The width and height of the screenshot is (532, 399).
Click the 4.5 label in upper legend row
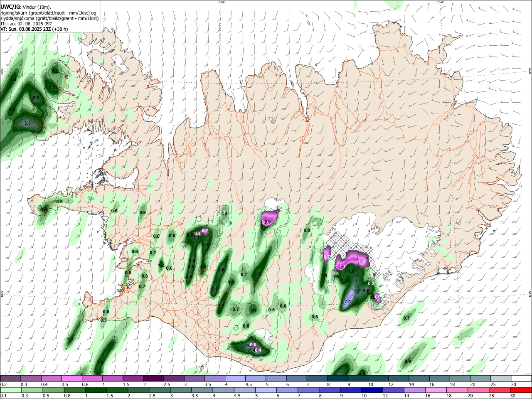249,384
